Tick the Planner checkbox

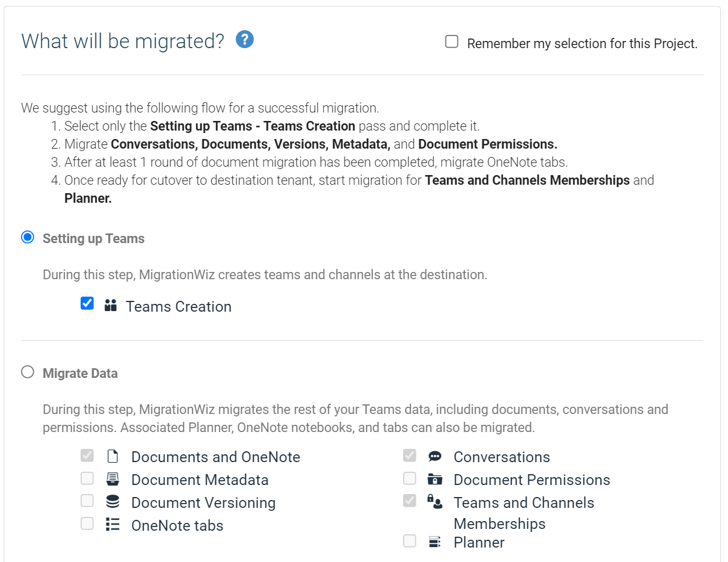tap(410, 541)
